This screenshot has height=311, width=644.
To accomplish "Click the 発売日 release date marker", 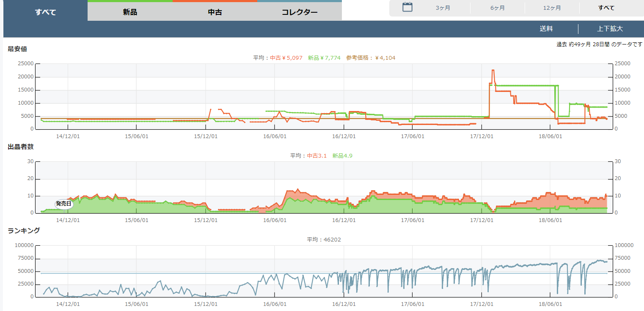I will pos(63,204).
